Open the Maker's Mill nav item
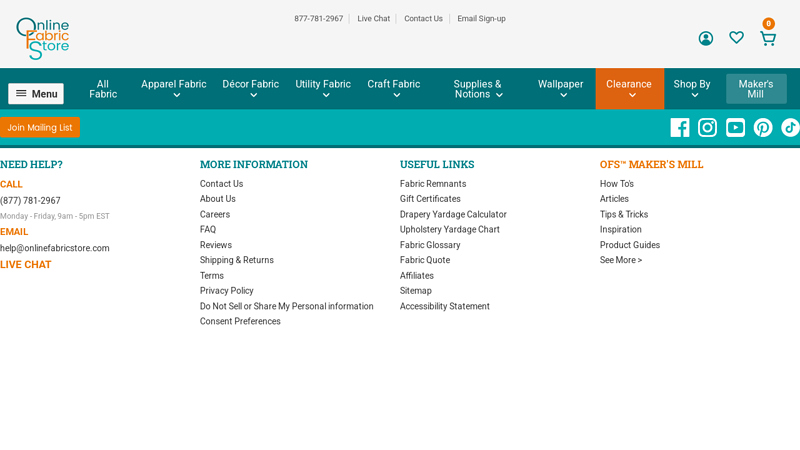The height and width of the screenshot is (450, 800). (x=756, y=89)
